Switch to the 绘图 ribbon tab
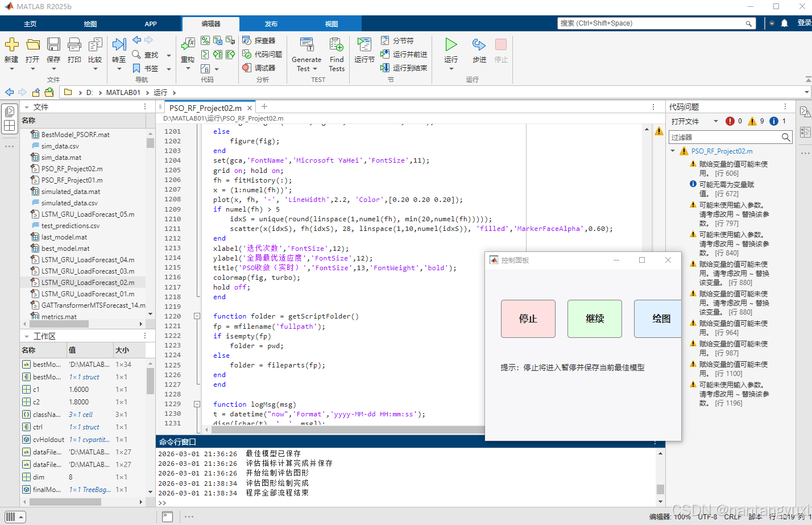 coord(90,24)
